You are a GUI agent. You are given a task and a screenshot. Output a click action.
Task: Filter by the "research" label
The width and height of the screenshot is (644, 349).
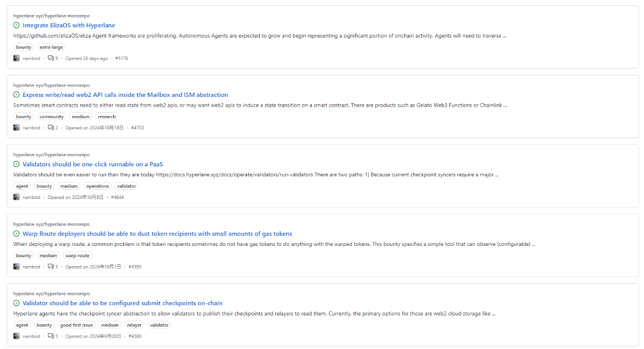(107, 117)
